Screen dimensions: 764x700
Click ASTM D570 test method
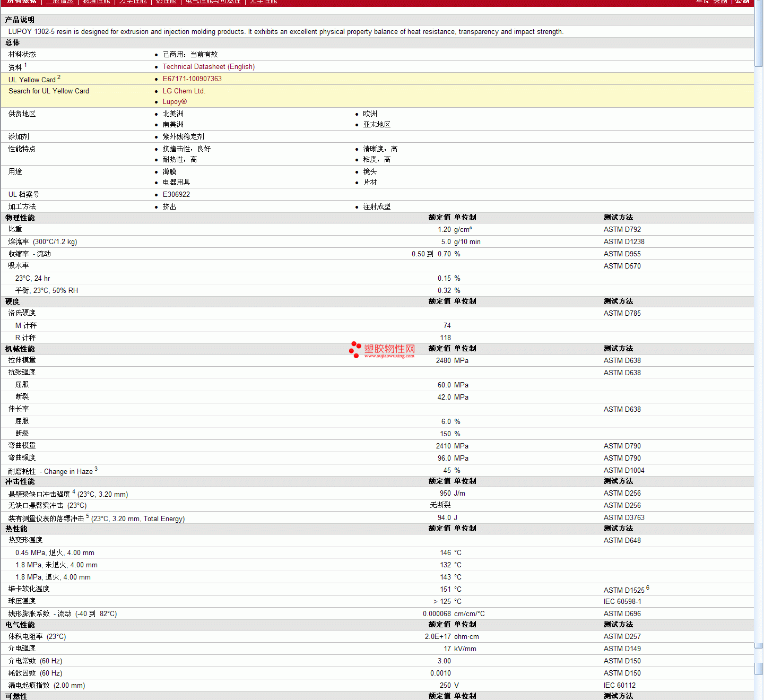tap(622, 266)
